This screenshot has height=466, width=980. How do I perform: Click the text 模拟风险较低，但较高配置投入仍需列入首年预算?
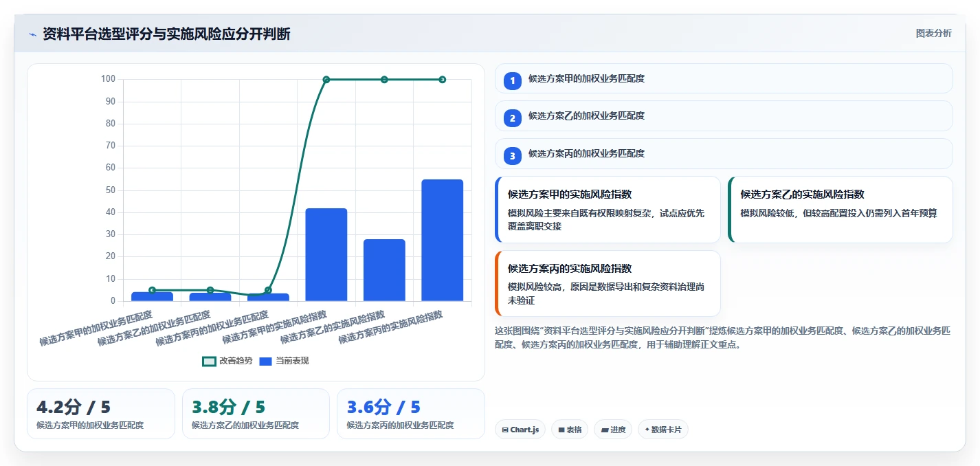[838, 213]
